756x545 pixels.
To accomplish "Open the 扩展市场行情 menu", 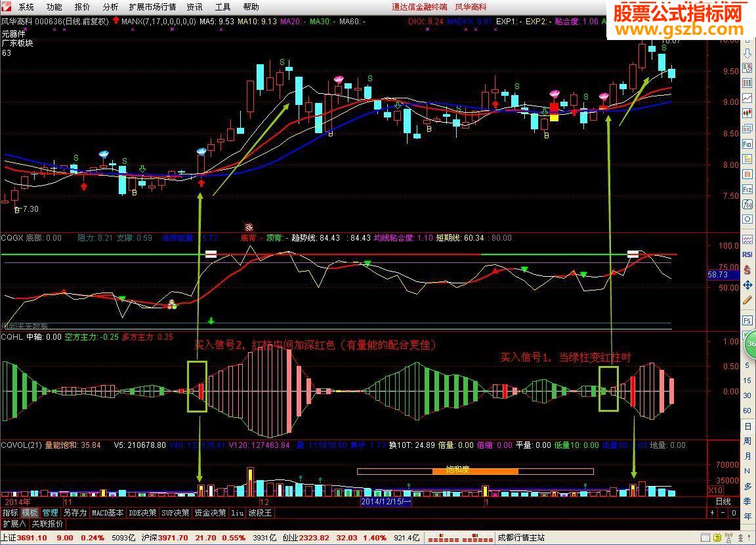I will coord(152,7).
